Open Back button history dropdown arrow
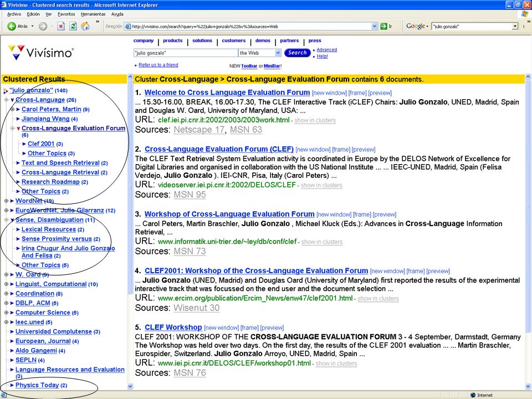Viewport: 532px width, 399px height. (33, 26)
